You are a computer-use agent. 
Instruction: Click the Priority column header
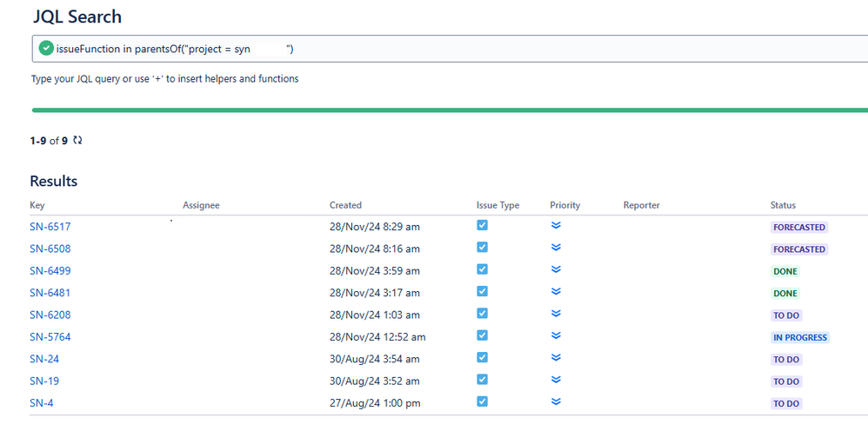[564, 205]
